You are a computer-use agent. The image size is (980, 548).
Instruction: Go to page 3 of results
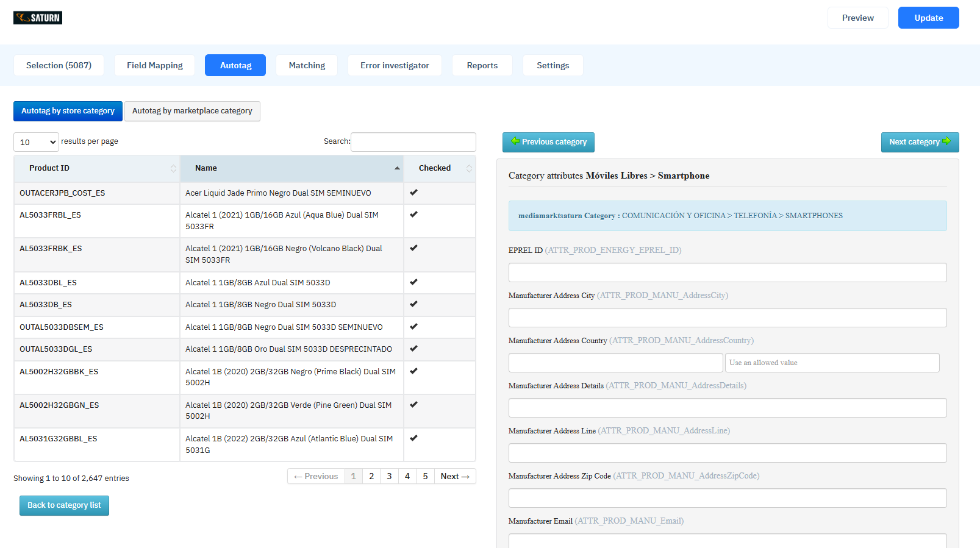389,476
